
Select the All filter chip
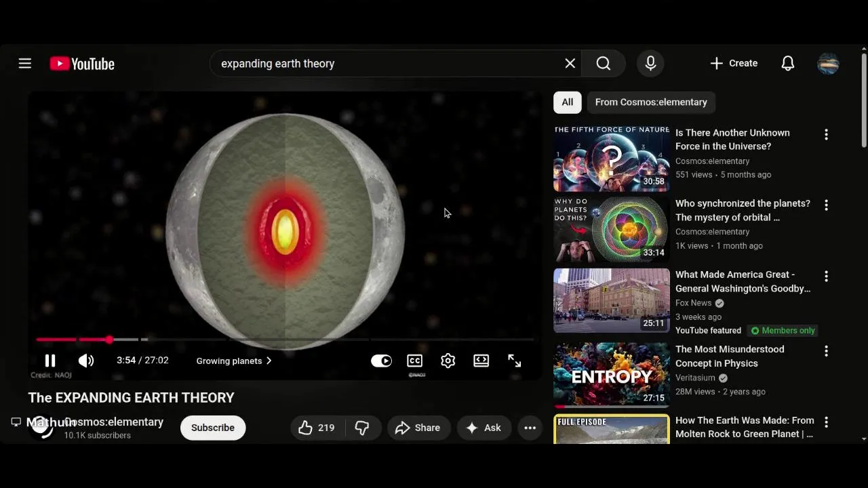pyautogui.click(x=568, y=102)
